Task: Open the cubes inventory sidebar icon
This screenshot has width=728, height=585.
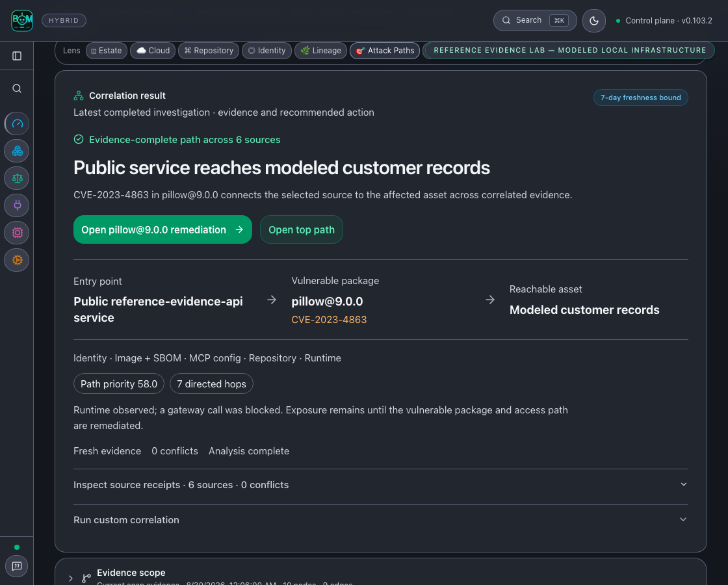Action: pos(17,151)
